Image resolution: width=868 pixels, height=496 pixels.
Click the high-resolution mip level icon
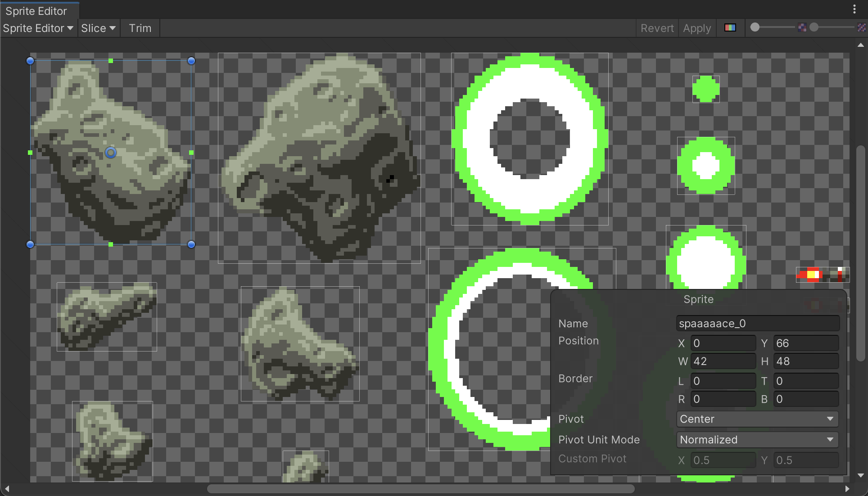coord(861,28)
